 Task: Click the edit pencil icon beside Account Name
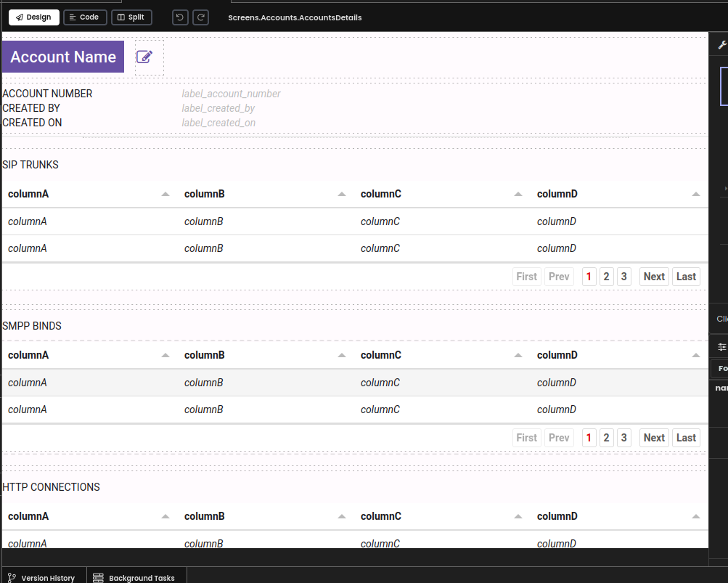(x=144, y=57)
